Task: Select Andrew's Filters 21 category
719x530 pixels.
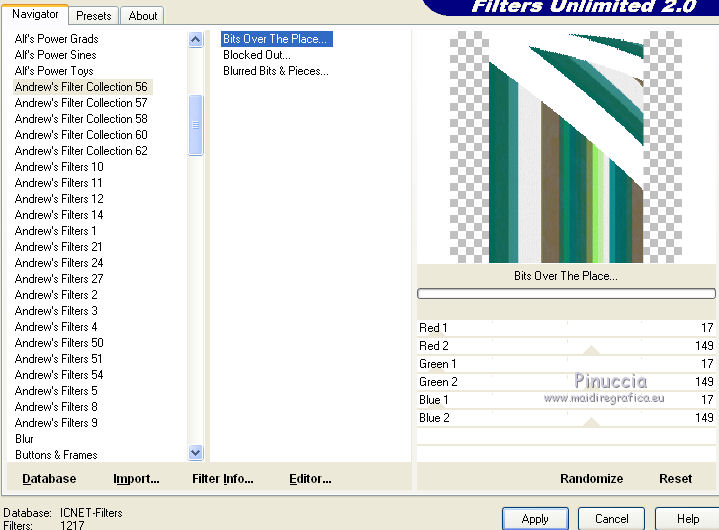Action: pos(58,247)
